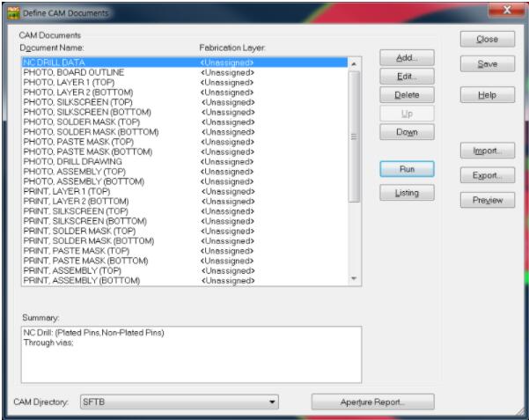Select PRINT, SOLDER MASK (BOTTOM) row
Viewport: 529px width, 420px height.
pyautogui.click(x=185, y=240)
